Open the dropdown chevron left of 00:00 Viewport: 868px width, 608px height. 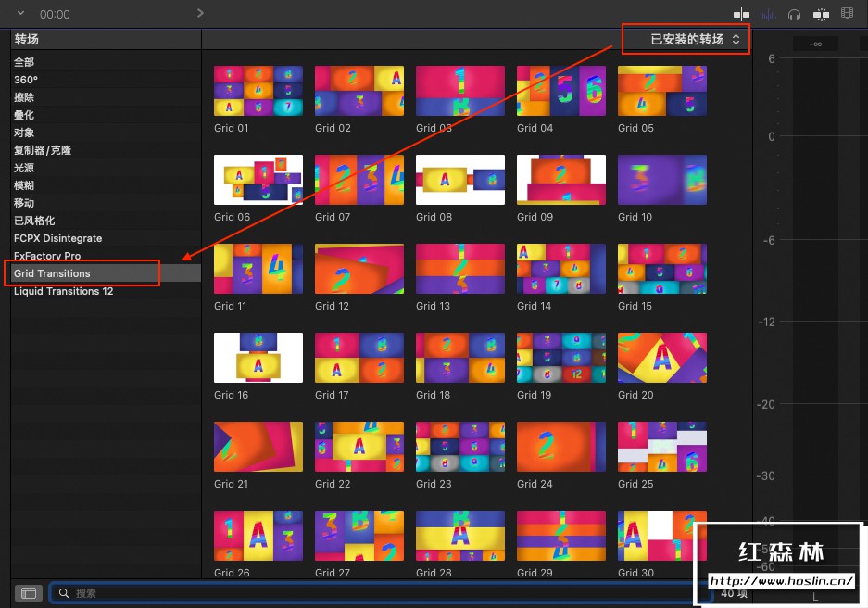pyautogui.click(x=21, y=13)
